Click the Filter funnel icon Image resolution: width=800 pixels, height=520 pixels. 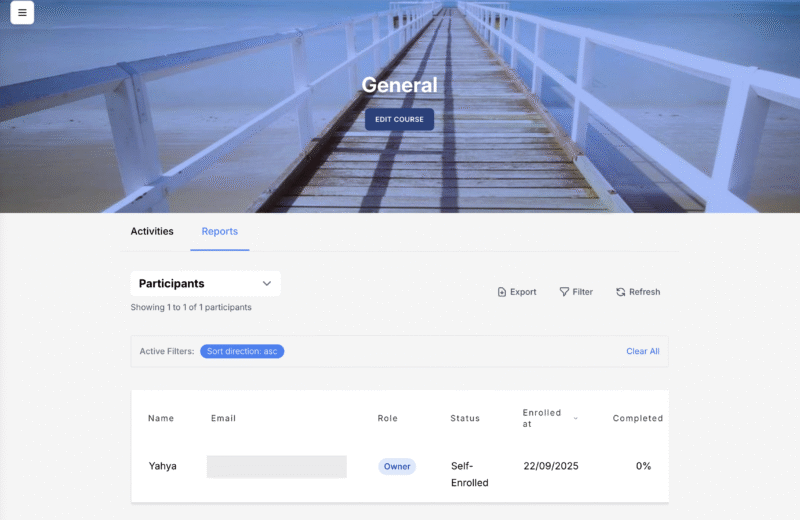(x=564, y=292)
